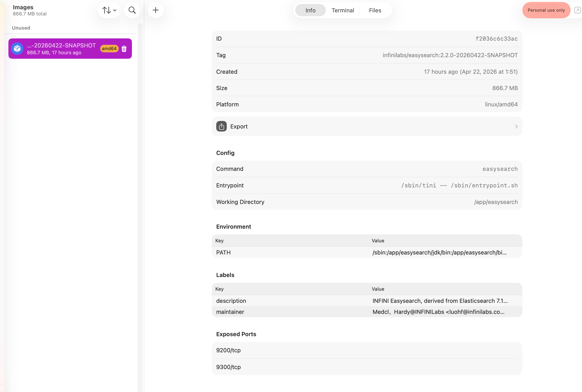Click the Personal use only button
582x392 pixels.
[x=546, y=10]
